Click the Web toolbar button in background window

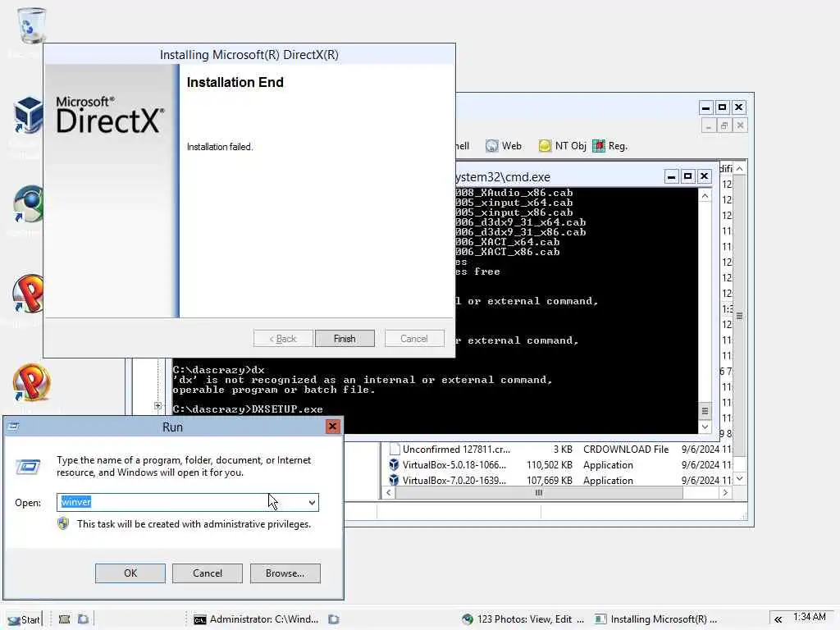point(504,146)
